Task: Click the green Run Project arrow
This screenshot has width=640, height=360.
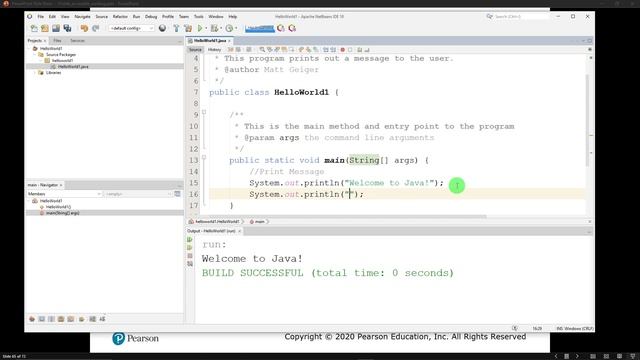Action: point(200,28)
